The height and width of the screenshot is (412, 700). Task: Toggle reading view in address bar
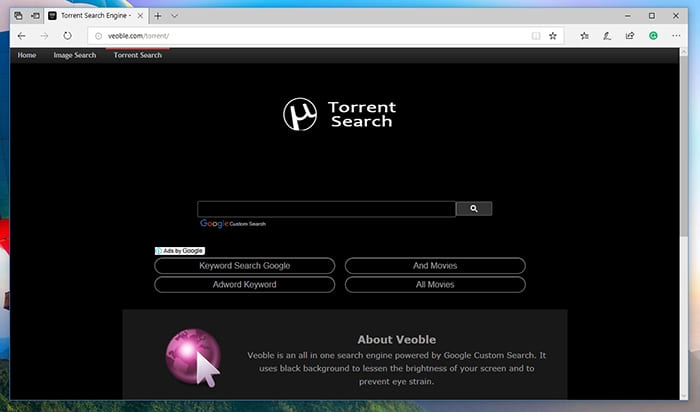(536, 36)
